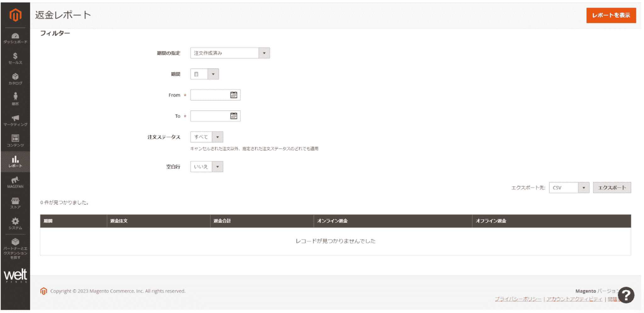Open the アカウントアクティビティ link
This screenshot has height=313, width=644.
575,299
